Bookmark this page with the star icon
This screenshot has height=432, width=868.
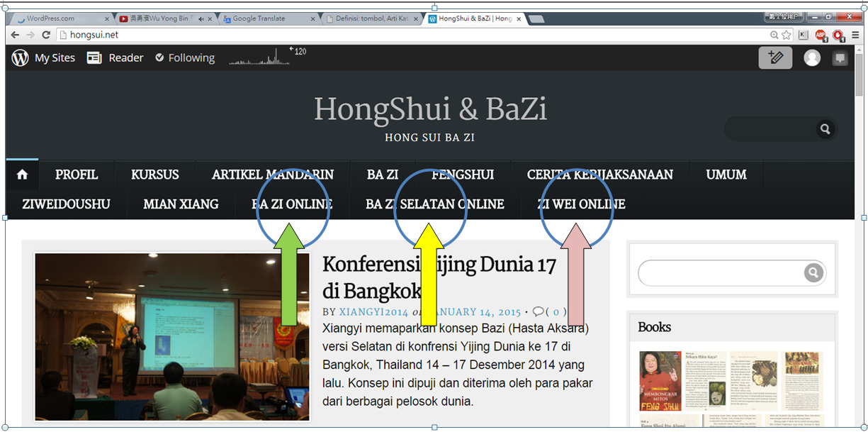pyautogui.click(x=787, y=34)
